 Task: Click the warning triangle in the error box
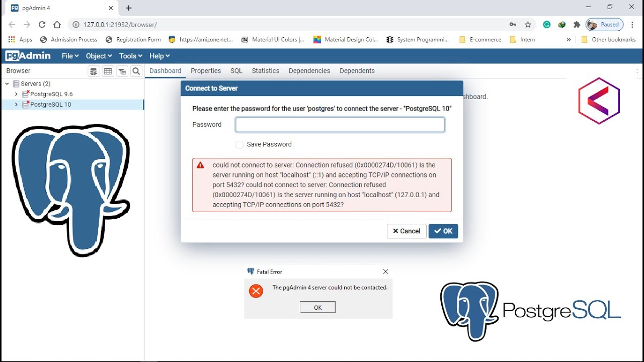(x=200, y=165)
